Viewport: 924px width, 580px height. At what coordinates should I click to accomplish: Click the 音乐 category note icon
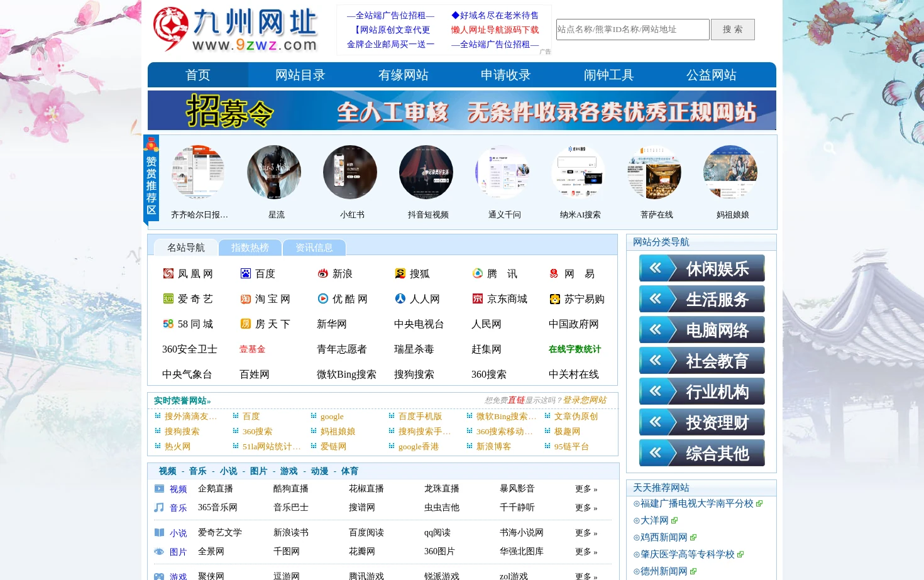(159, 507)
